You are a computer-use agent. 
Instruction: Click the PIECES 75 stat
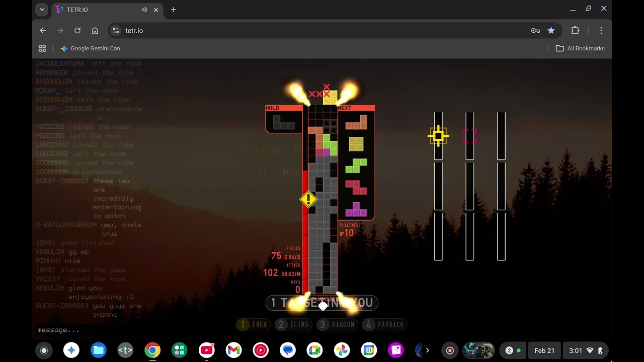[x=286, y=253]
